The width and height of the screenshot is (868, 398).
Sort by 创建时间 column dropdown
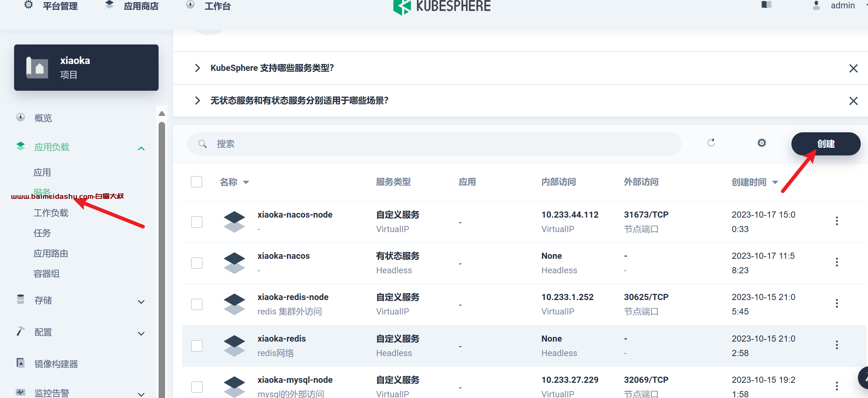[x=775, y=183]
